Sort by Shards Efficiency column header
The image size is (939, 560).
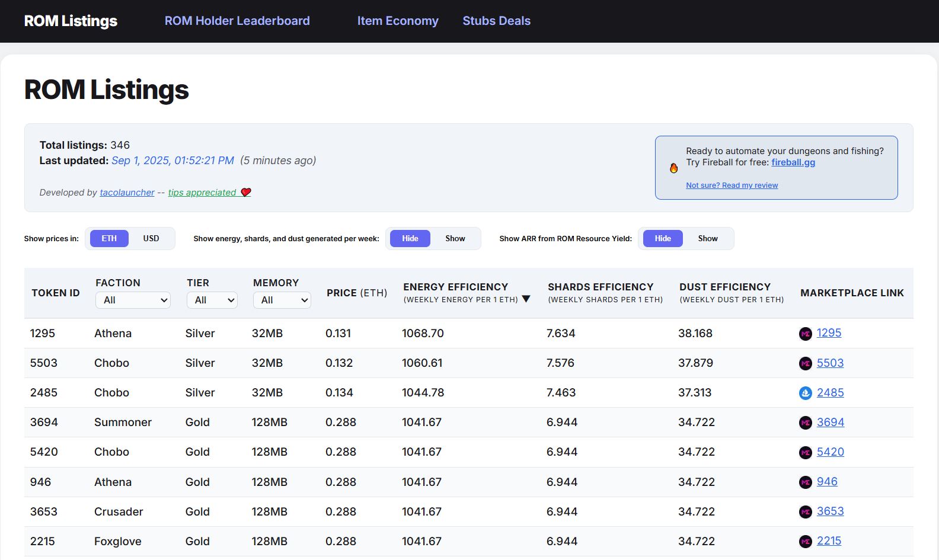tap(601, 287)
